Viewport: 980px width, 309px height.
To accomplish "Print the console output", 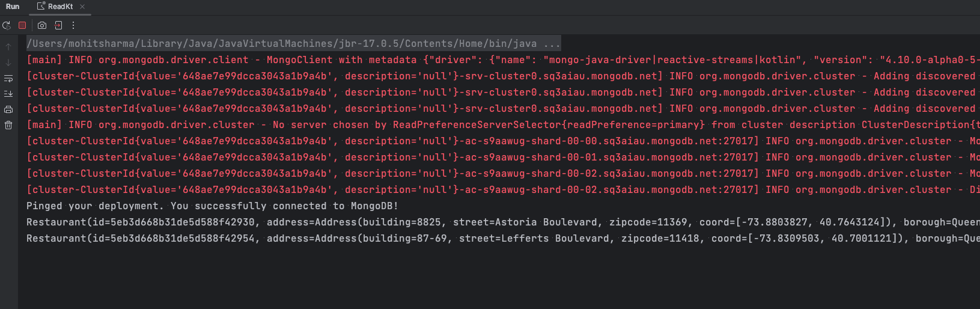I will pyautogui.click(x=8, y=109).
